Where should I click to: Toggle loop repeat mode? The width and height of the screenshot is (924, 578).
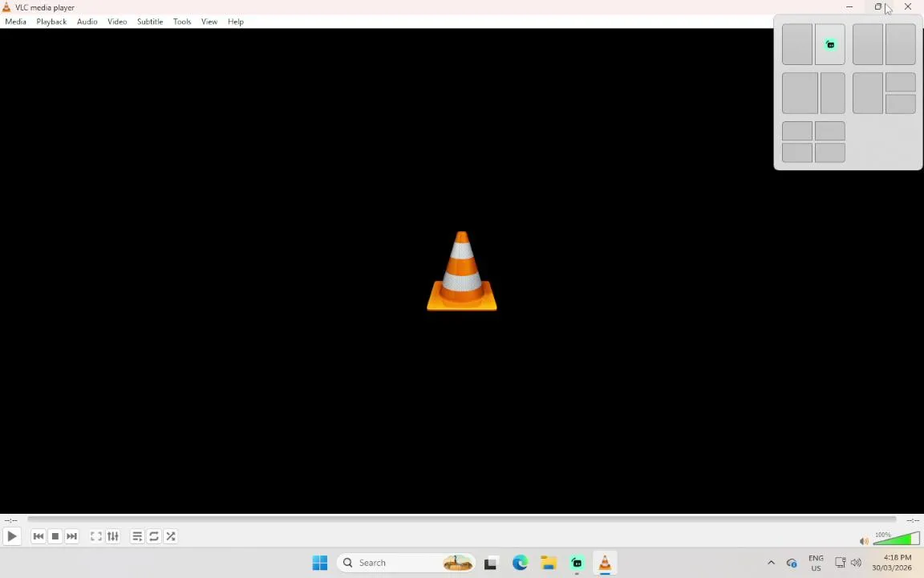coord(154,537)
